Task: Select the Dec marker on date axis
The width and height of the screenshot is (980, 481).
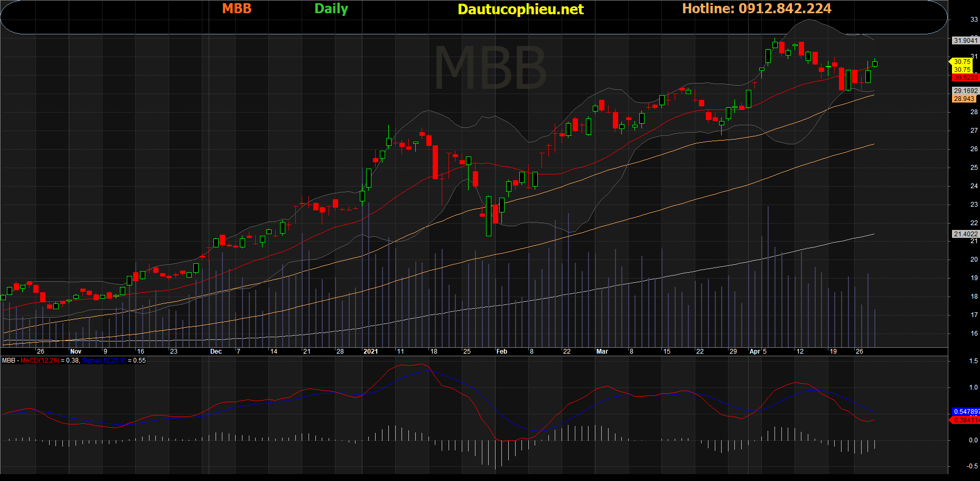Action: coord(216,351)
